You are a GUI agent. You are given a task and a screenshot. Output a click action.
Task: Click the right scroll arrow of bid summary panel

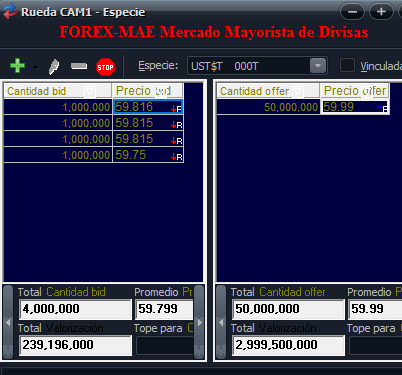[x=200, y=322]
